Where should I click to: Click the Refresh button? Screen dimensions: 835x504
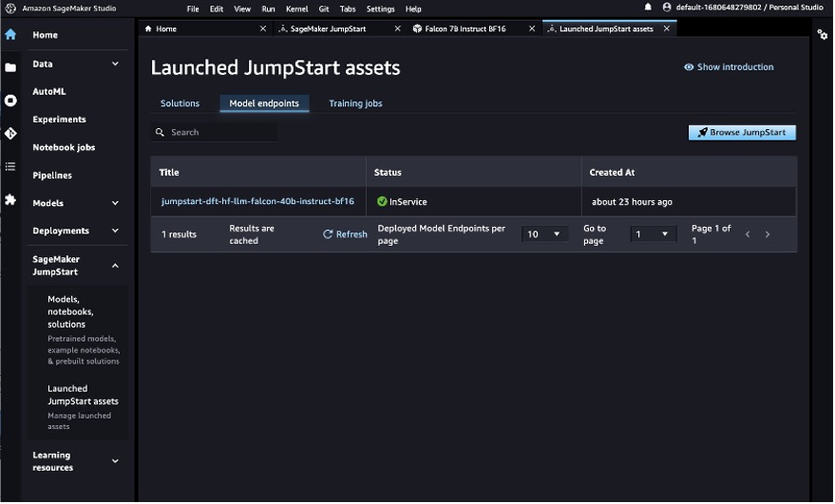tap(345, 234)
